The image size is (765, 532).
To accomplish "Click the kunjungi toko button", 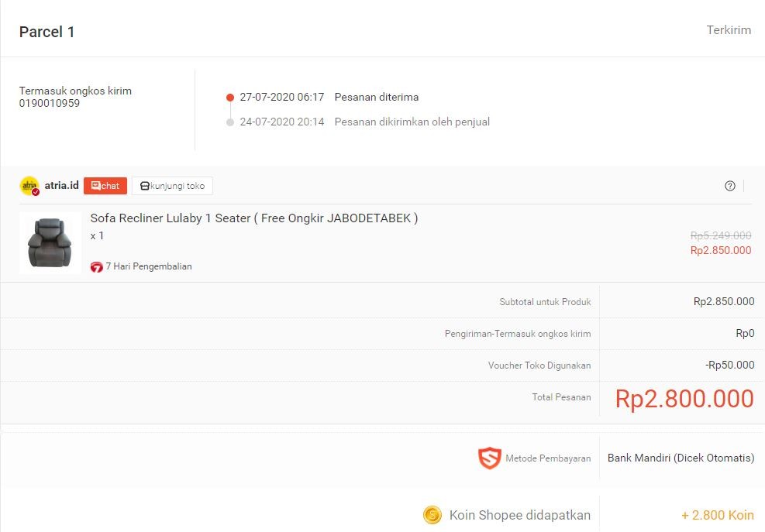I will [172, 186].
